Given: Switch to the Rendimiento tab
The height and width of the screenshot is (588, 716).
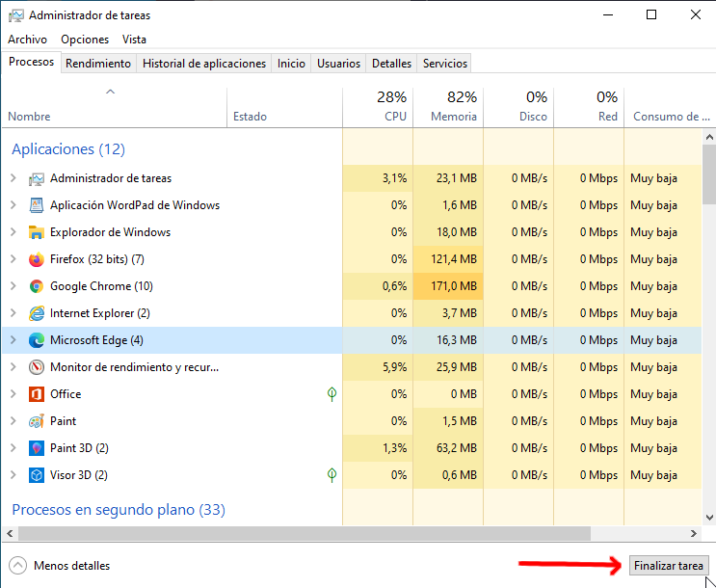Looking at the screenshot, I should point(98,64).
